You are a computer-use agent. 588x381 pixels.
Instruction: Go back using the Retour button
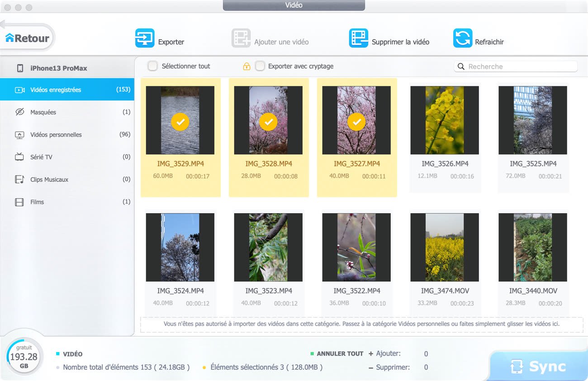pos(27,38)
